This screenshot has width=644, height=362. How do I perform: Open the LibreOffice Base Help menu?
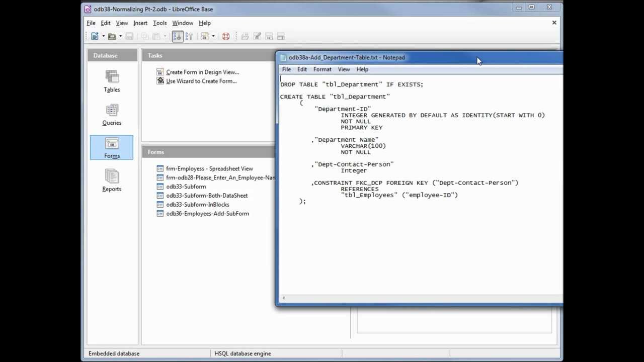(x=205, y=23)
